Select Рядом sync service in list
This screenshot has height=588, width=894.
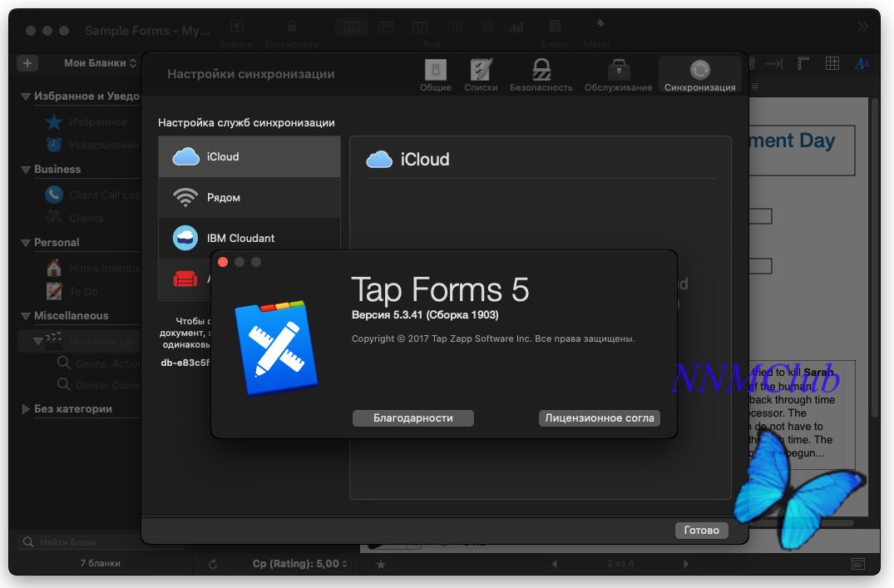point(249,197)
